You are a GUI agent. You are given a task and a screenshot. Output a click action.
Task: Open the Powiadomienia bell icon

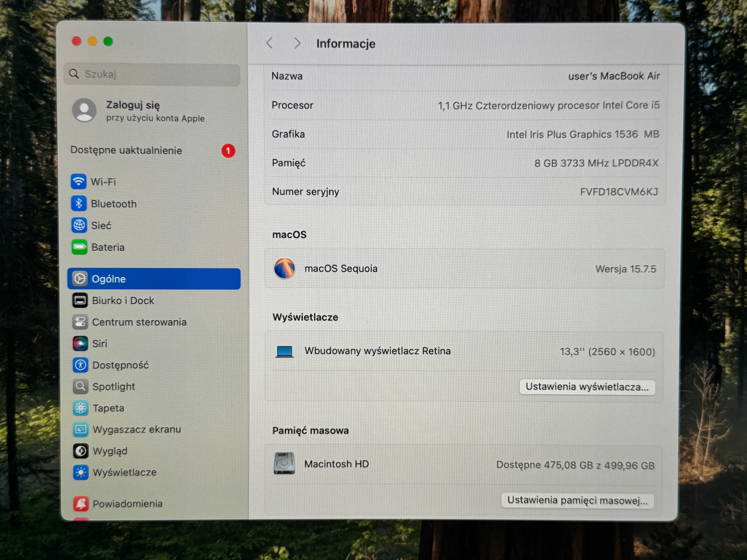(81, 504)
